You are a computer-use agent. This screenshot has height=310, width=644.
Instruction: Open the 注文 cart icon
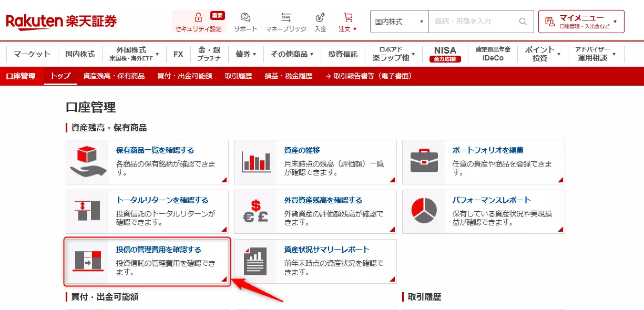click(x=347, y=17)
